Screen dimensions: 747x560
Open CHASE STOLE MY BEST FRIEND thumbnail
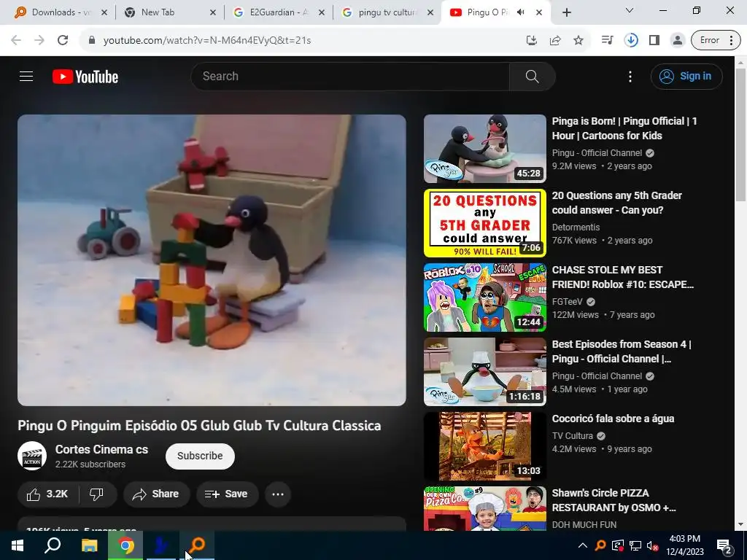point(484,297)
